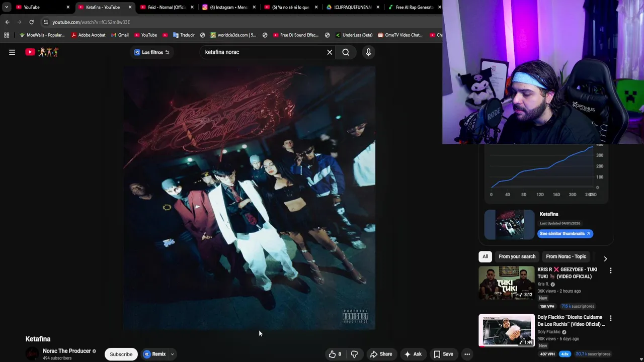The image size is (644, 362).
Task: Open the Adobe Acrobat bookmark
Action: (89, 35)
